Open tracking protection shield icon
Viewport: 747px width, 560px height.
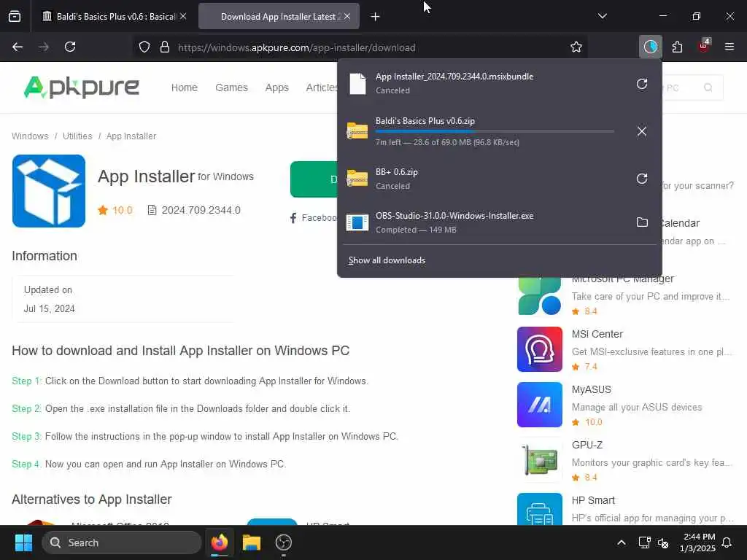144,47
